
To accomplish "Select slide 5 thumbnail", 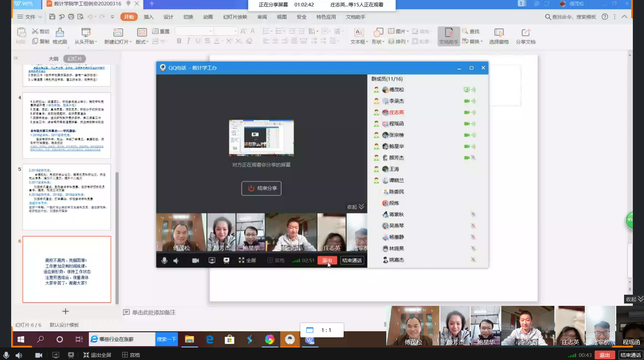I will 67,197.
